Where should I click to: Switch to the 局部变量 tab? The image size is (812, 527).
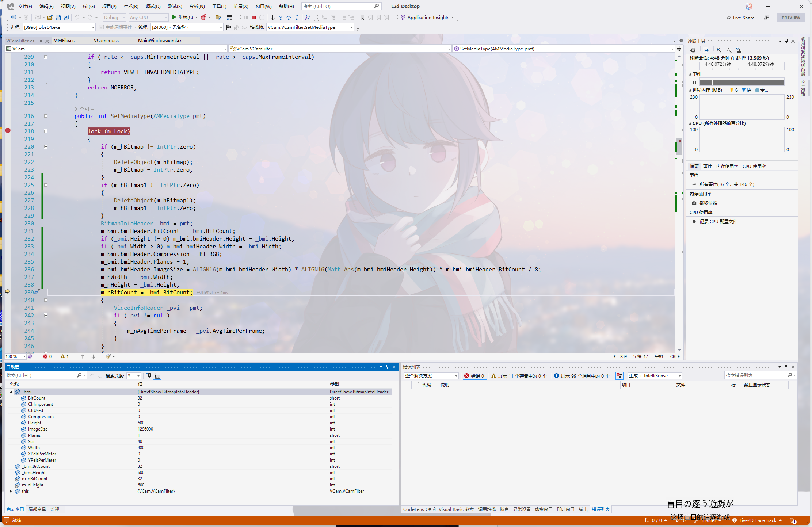(37, 509)
